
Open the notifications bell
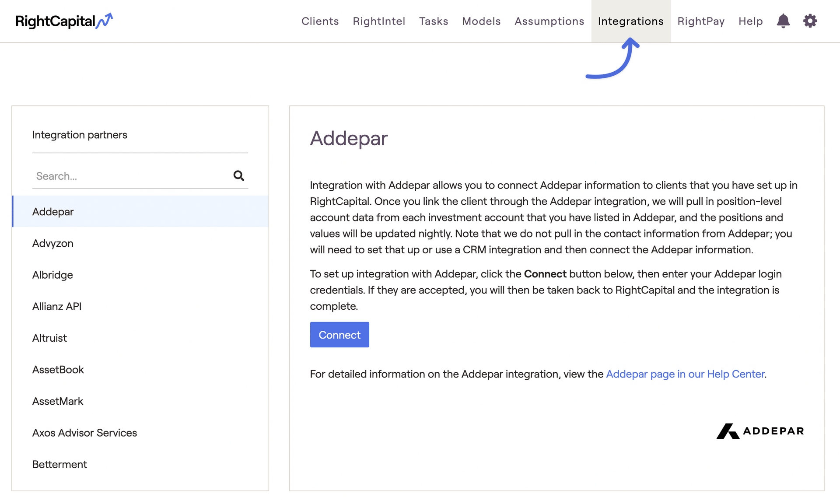[x=783, y=21]
